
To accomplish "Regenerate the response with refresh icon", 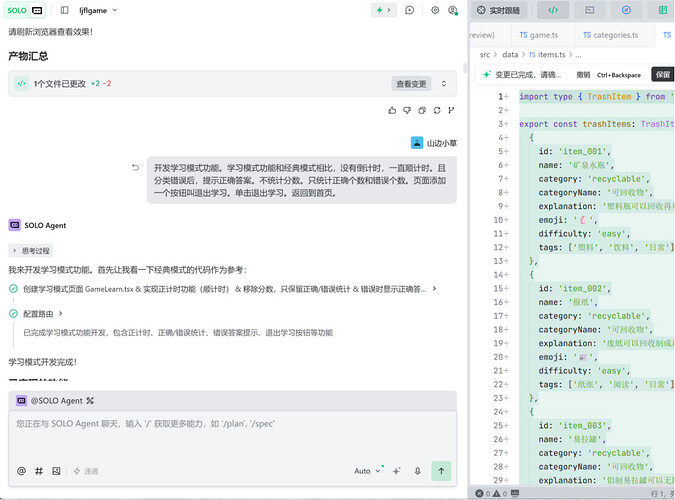I will point(437,111).
